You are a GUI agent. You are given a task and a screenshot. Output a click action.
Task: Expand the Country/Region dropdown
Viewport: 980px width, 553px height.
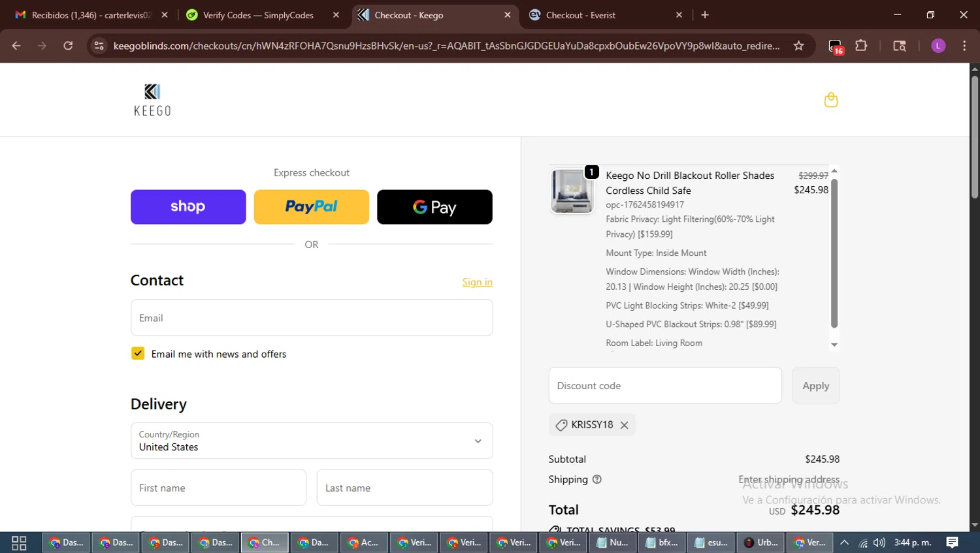pos(312,441)
